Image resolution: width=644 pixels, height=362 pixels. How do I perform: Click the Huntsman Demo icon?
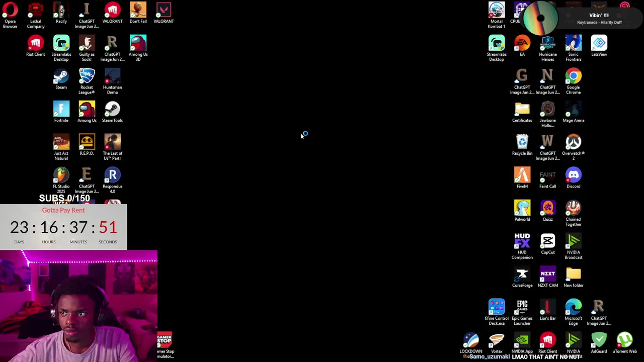pyautogui.click(x=112, y=81)
